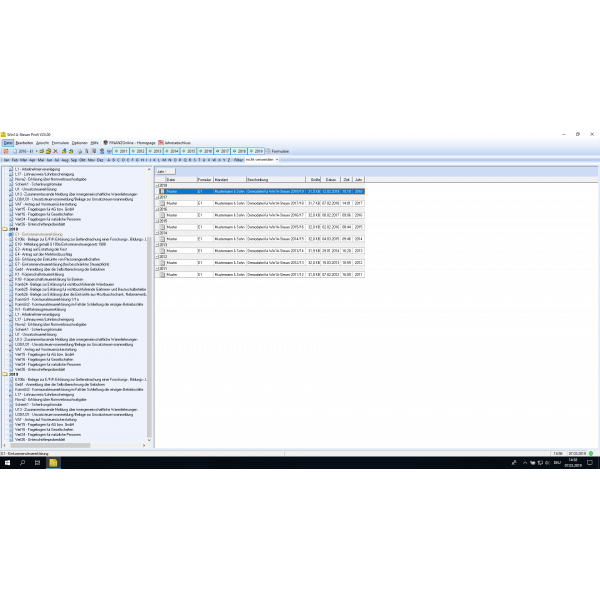This screenshot has height=600, width=600.
Task: Toggle the 2019 year filter button
Action: 256,151
